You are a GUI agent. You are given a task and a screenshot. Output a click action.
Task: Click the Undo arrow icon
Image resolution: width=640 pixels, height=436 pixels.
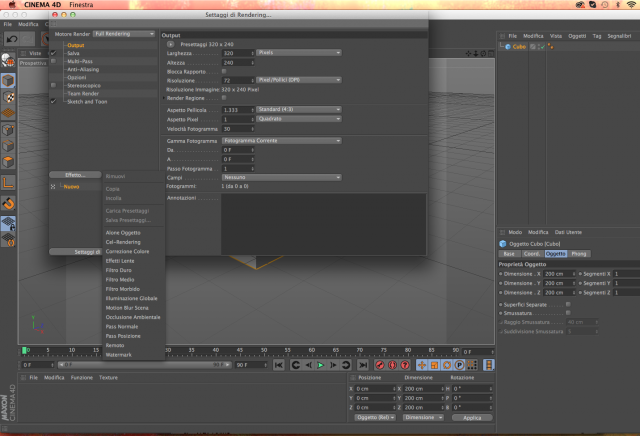click(x=12, y=39)
